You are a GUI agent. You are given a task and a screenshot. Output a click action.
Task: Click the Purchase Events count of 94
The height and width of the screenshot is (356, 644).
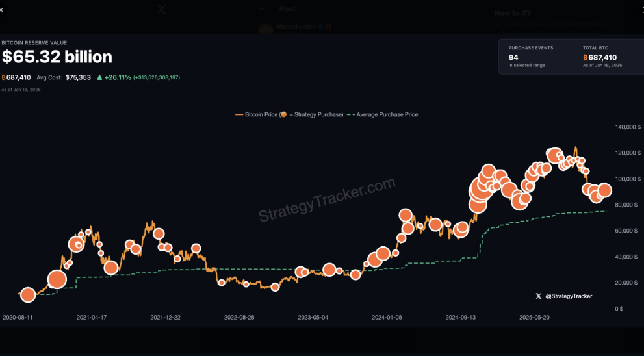tap(513, 58)
